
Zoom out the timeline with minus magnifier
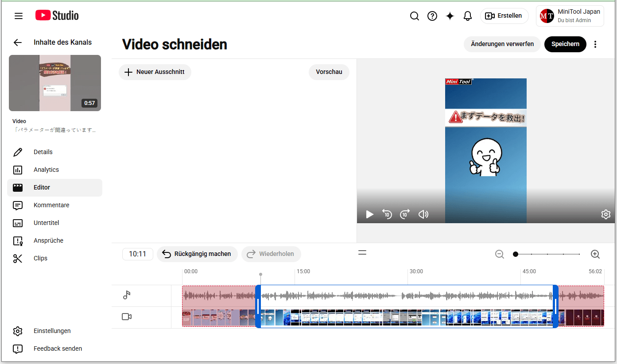tap(500, 255)
